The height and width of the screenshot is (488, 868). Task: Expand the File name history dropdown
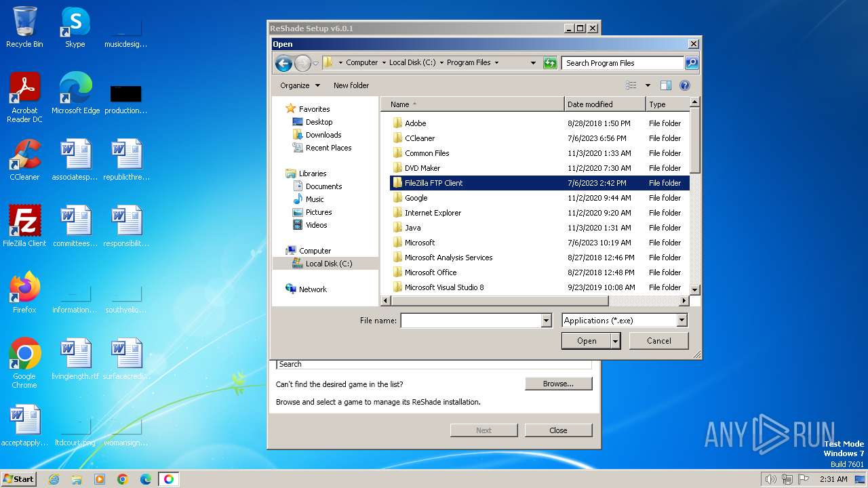tap(547, 321)
